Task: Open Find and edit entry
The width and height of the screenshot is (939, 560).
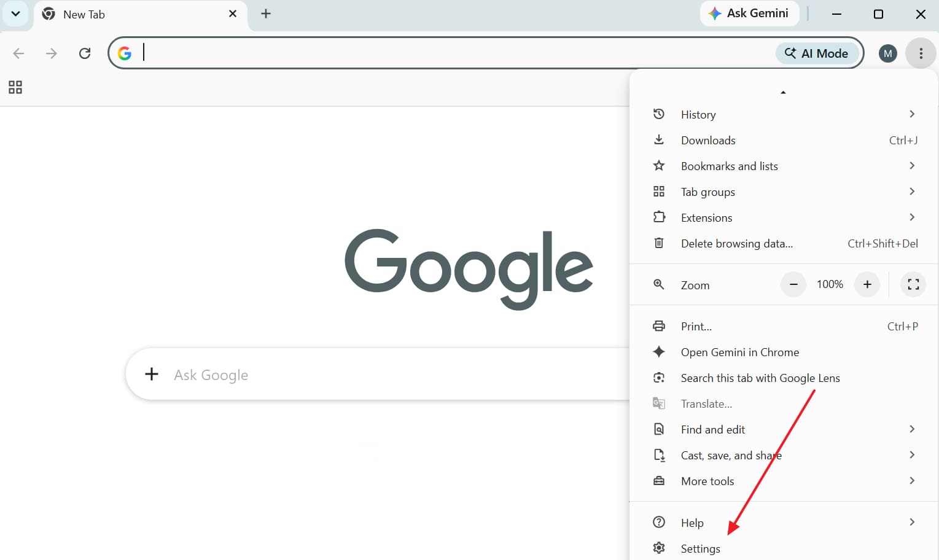Action: [x=784, y=429]
